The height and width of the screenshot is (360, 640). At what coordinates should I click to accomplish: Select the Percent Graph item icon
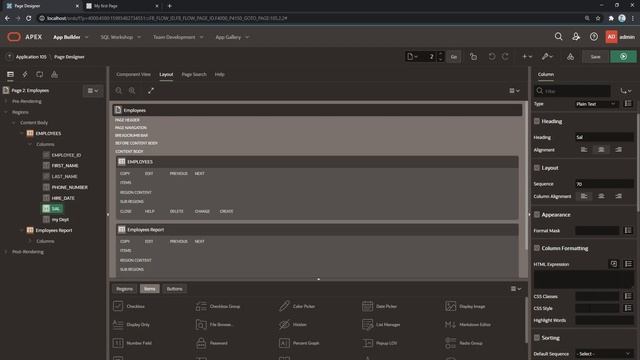(x=284, y=343)
